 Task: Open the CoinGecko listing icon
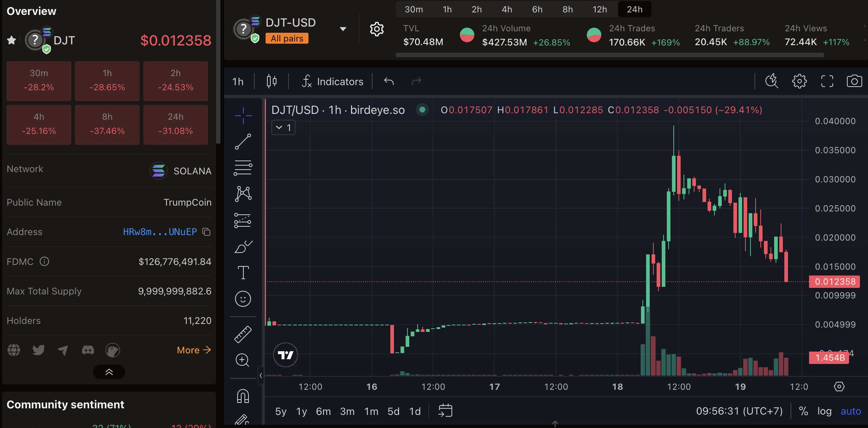(112, 350)
